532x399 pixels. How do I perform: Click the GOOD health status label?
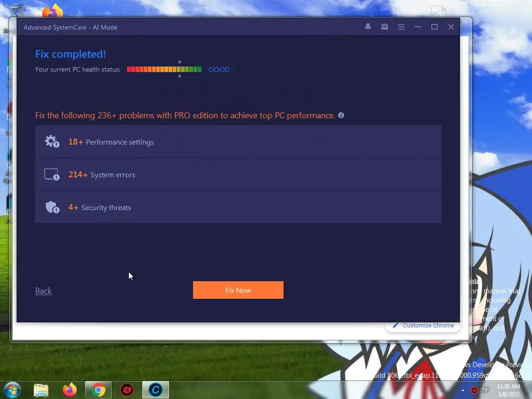[x=219, y=70]
